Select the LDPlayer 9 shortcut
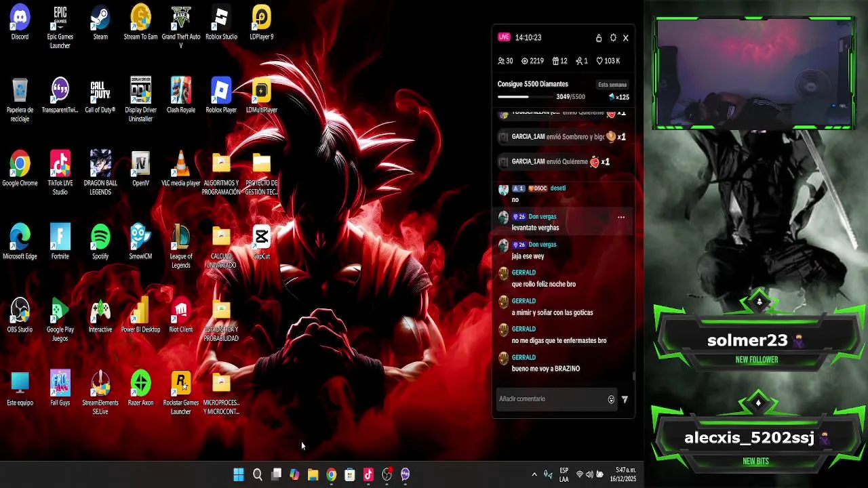This screenshot has width=868, height=488. pyautogui.click(x=261, y=23)
